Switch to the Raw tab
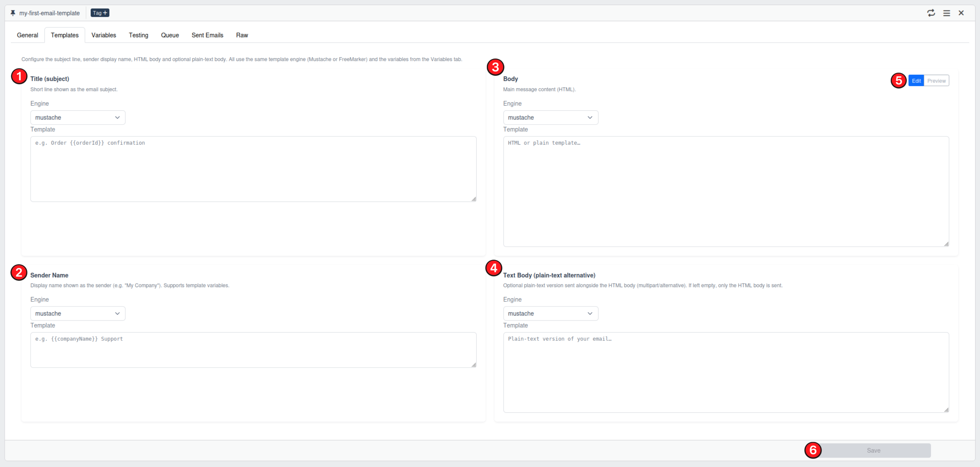The image size is (980, 467). click(242, 35)
